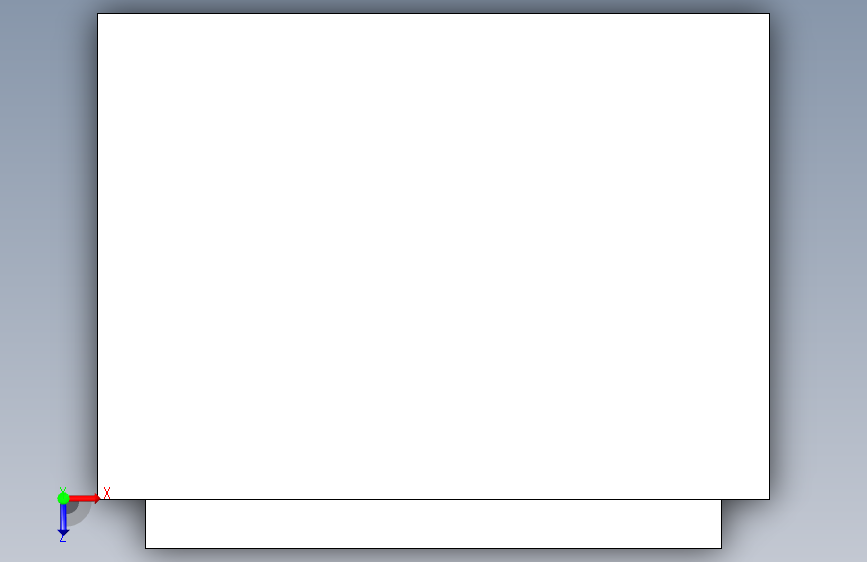
Task: Select the right edge of small rectangle
Action: [722, 524]
